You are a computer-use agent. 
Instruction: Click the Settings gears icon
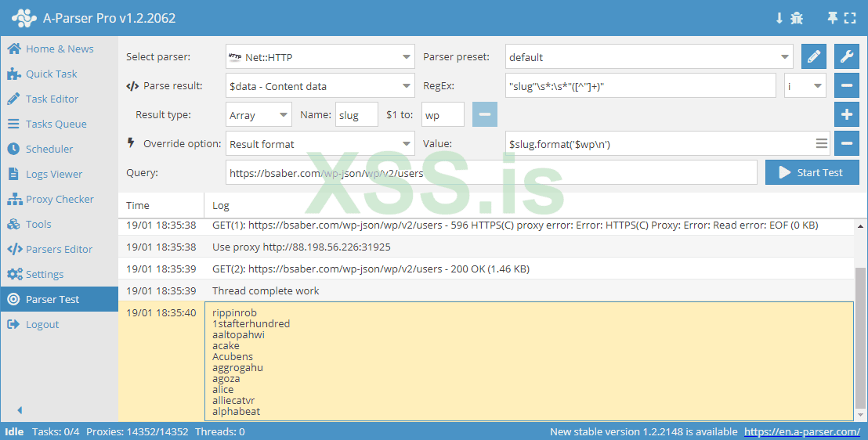[14, 274]
